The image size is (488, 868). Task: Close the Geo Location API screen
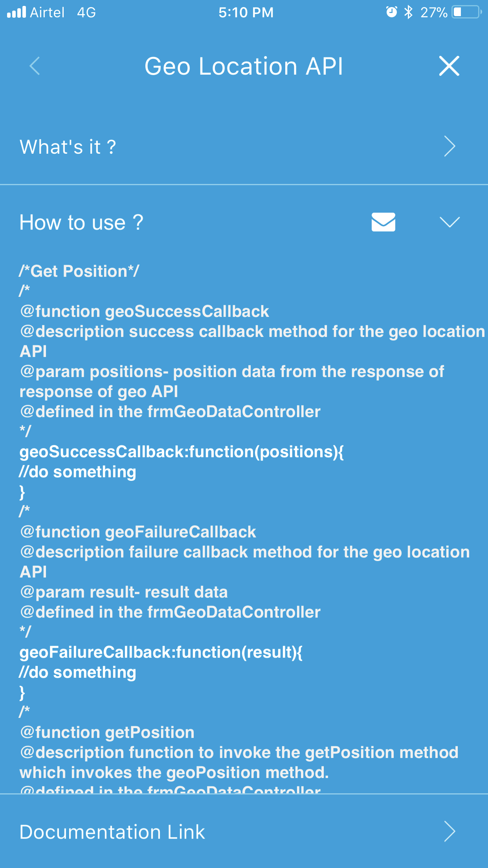[x=449, y=66]
